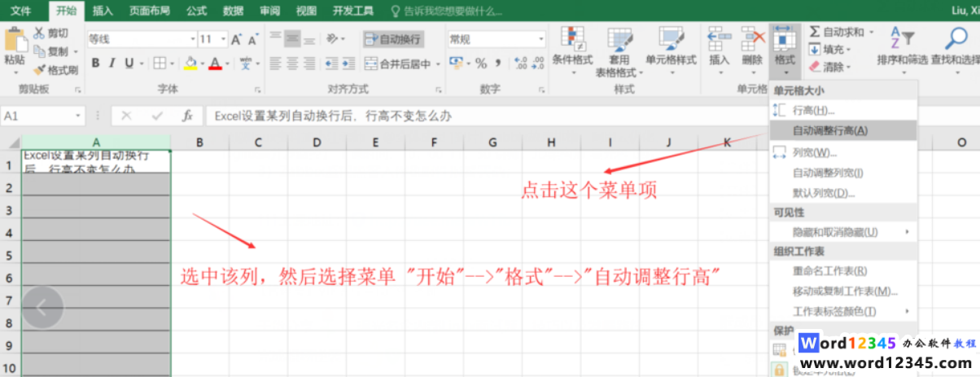980x377 pixels.
Task: Toggle Wrap Text (自动换行)
Action: (x=393, y=38)
